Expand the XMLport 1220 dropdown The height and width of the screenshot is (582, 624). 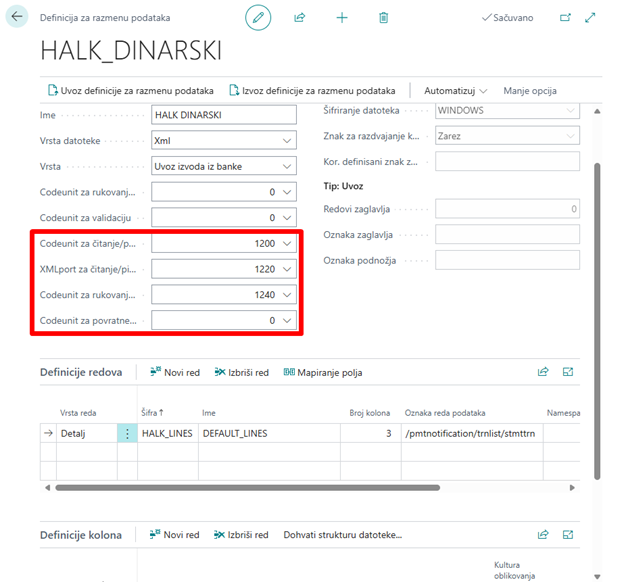[288, 269]
